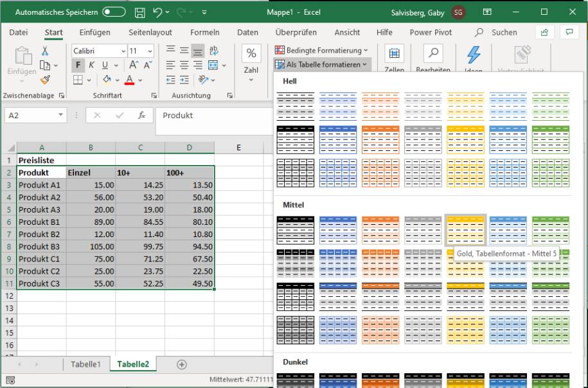Image resolution: width=588 pixels, height=388 pixels.
Task: Open the Calibri font name dropdown
Action: (123, 51)
